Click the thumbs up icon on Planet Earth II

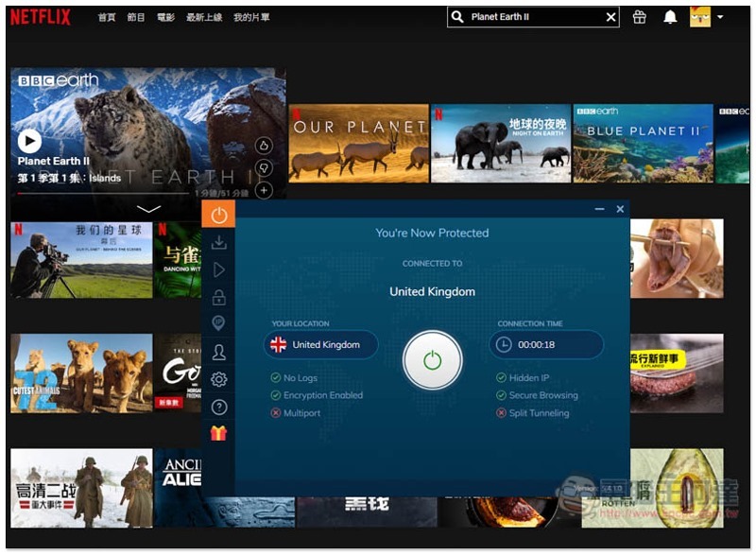point(264,145)
